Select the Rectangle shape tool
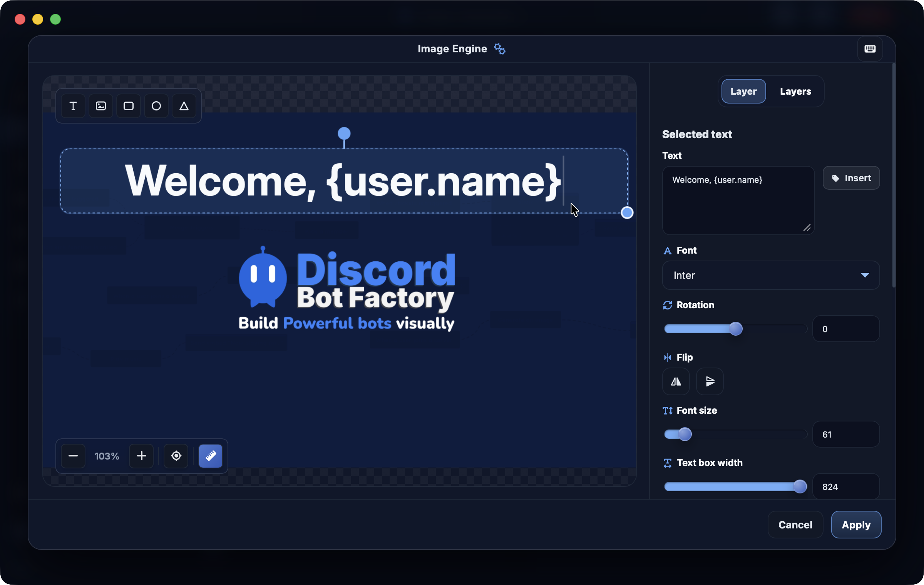Screen dimensions: 924x585 [129, 106]
